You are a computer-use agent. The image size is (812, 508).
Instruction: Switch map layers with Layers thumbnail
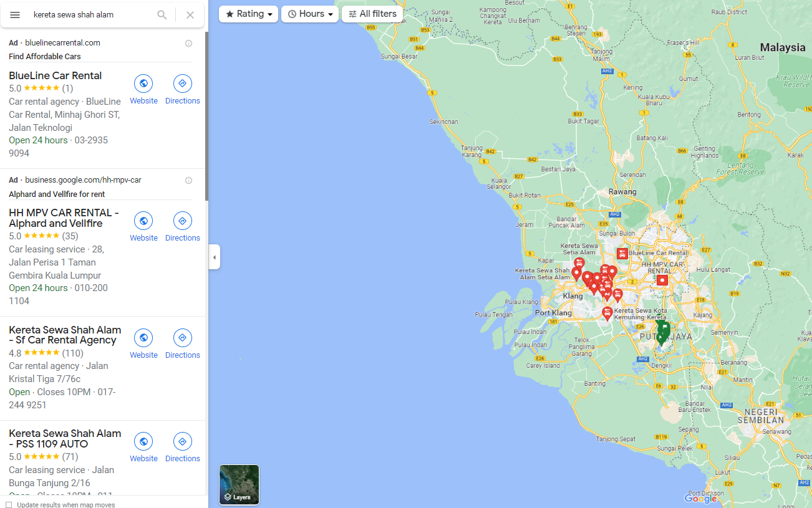point(239,484)
